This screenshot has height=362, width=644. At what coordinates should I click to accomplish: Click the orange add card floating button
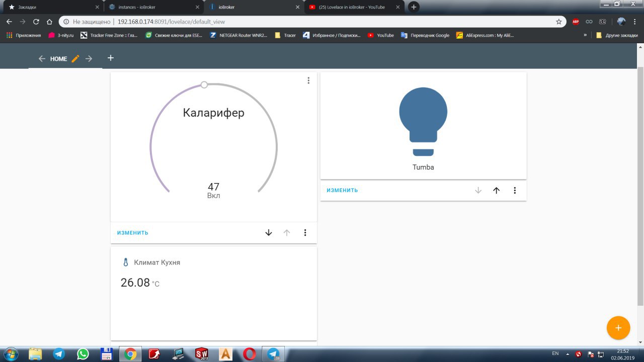click(618, 328)
